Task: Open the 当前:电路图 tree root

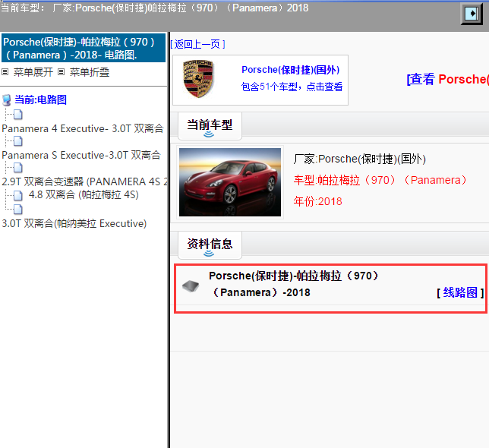Action: coord(40,99)
